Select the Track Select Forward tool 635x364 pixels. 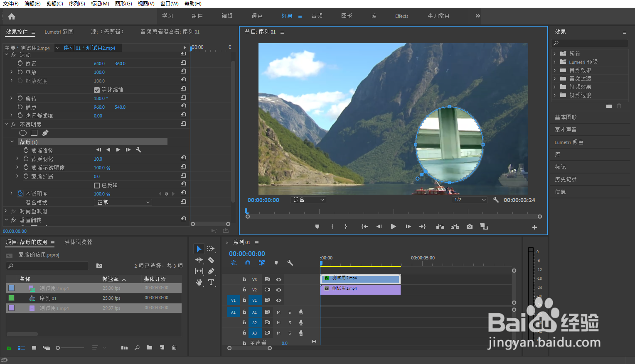pos(211,249)
